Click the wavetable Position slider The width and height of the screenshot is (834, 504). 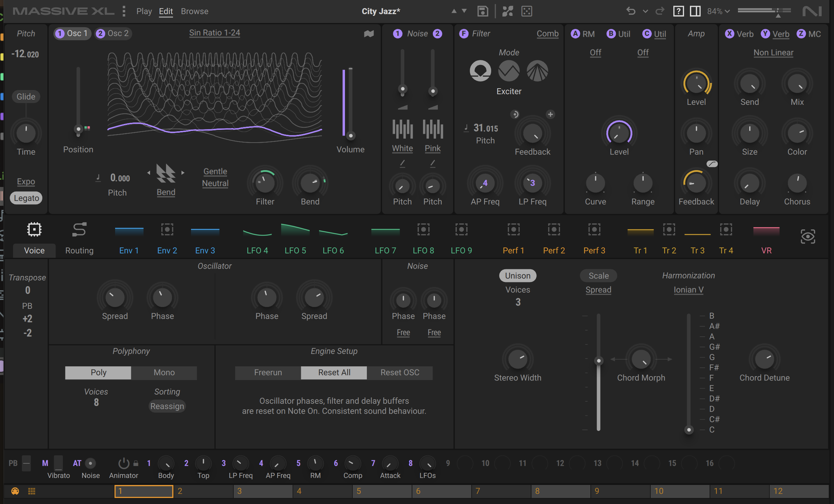(78, 102)
